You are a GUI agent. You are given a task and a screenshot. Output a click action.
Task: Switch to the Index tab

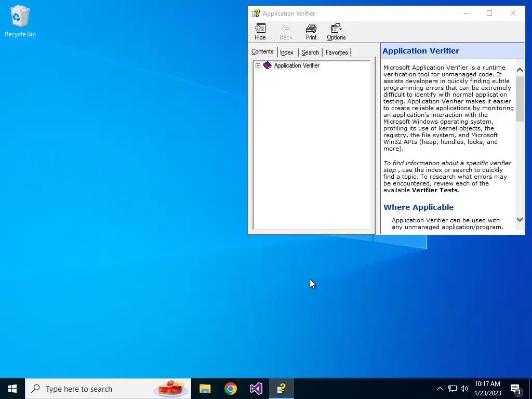pyautogui.click(x=287, y=52)
